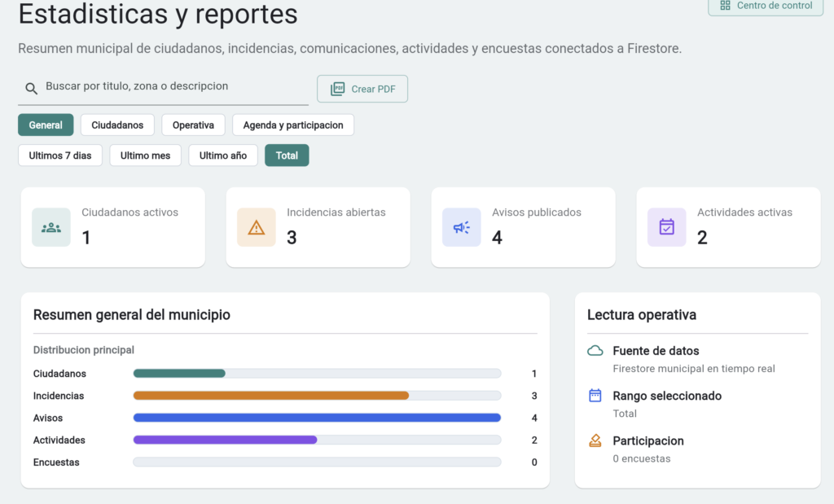
Task: Click the PDF icon in Crear PDF
Action: click(338, 89)
